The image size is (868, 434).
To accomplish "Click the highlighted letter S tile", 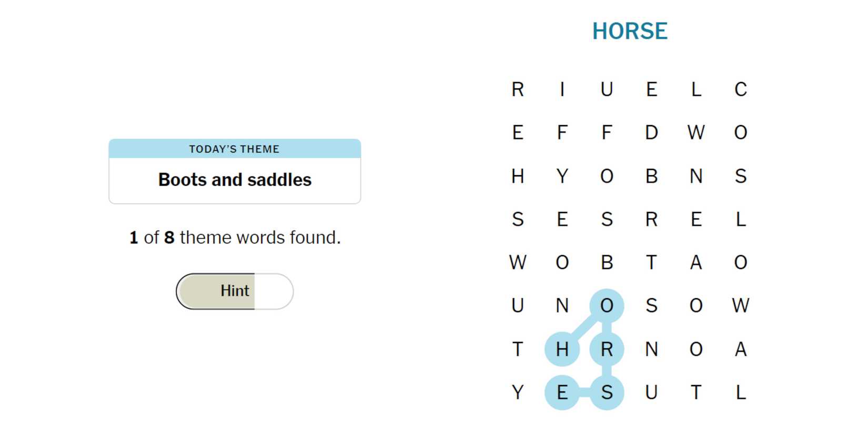I will (x=607, y=392).
